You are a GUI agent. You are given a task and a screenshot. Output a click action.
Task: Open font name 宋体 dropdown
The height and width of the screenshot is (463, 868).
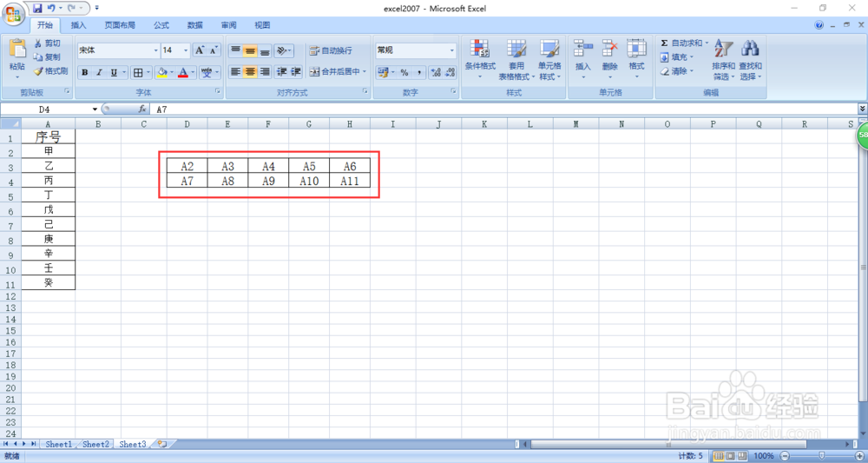click(155, 50)
